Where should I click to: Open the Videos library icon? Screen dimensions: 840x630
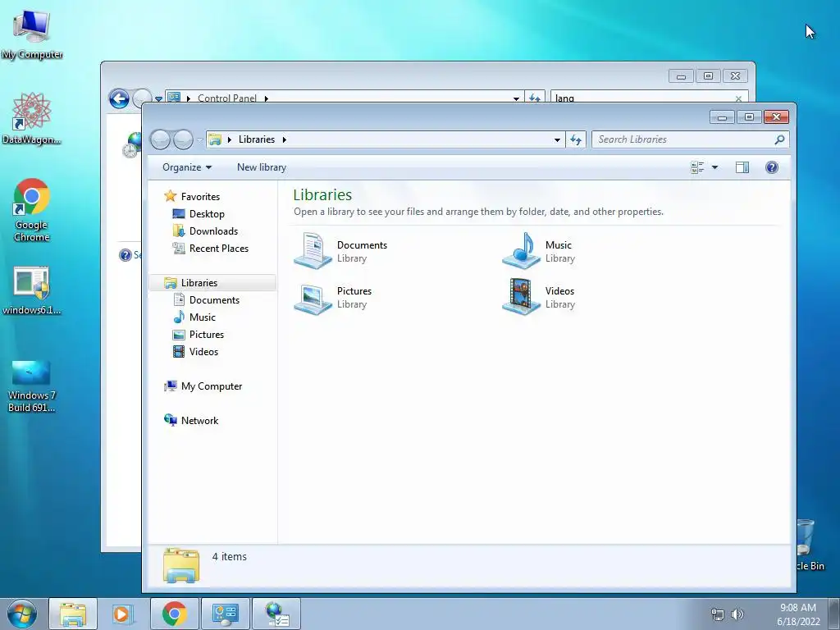tap(521, 297)
